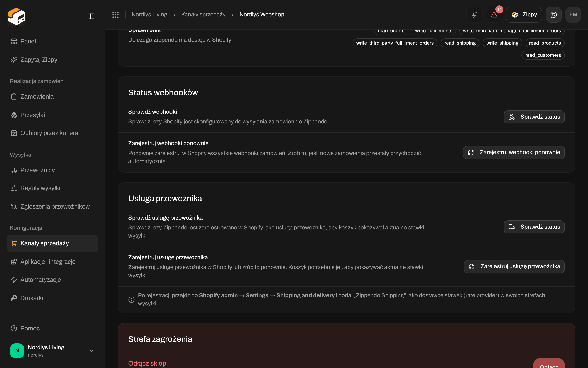Click Sprawdź status for carrier service
The width and height of the screenshot is (588, 368).
pos(534,227)
